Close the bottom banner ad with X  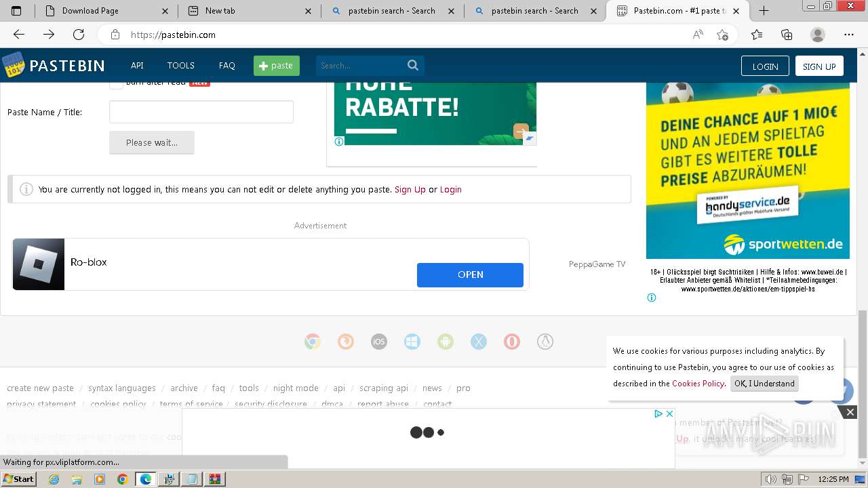point(669,413)
